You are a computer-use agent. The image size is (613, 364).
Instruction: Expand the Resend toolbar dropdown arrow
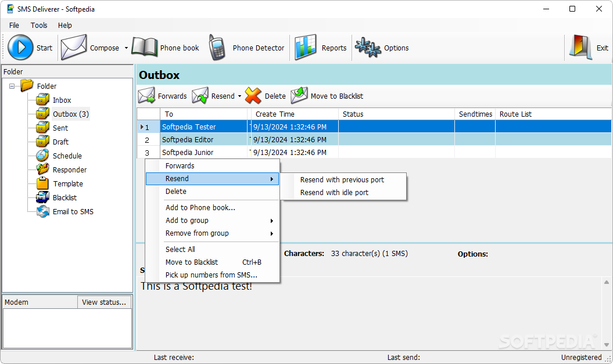(239, 96)
